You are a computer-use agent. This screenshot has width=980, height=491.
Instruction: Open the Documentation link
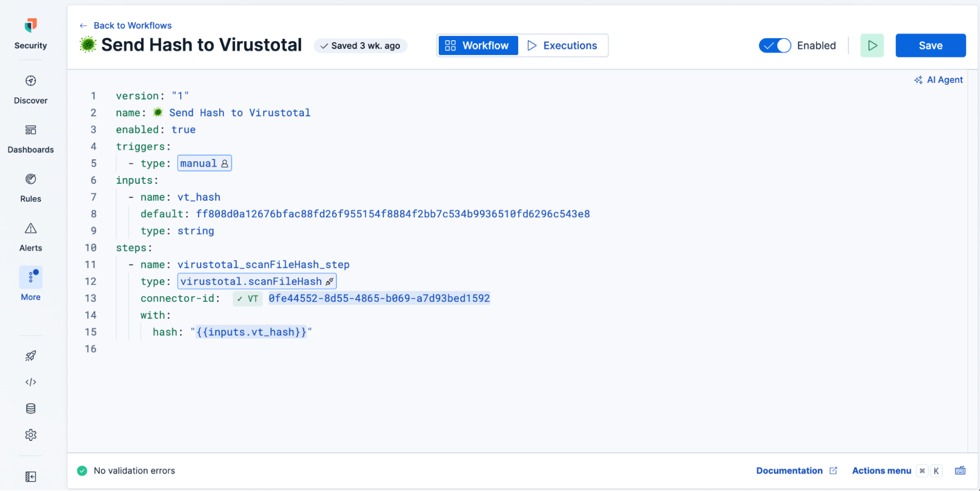coord(796,471)
